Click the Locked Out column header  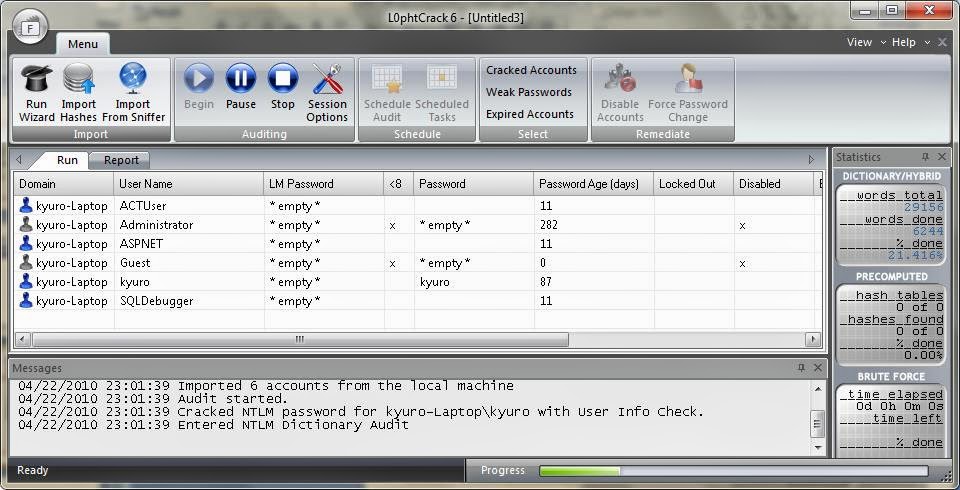694,184
